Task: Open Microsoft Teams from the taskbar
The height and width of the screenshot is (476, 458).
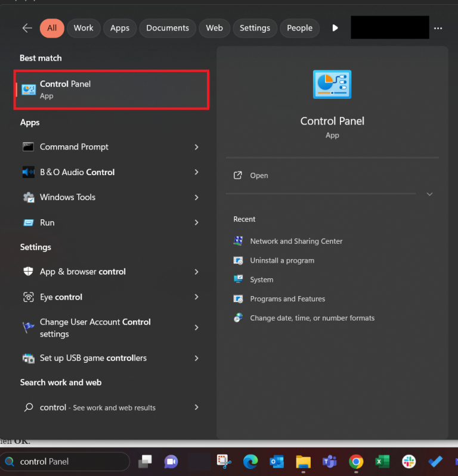Action: 329,462
